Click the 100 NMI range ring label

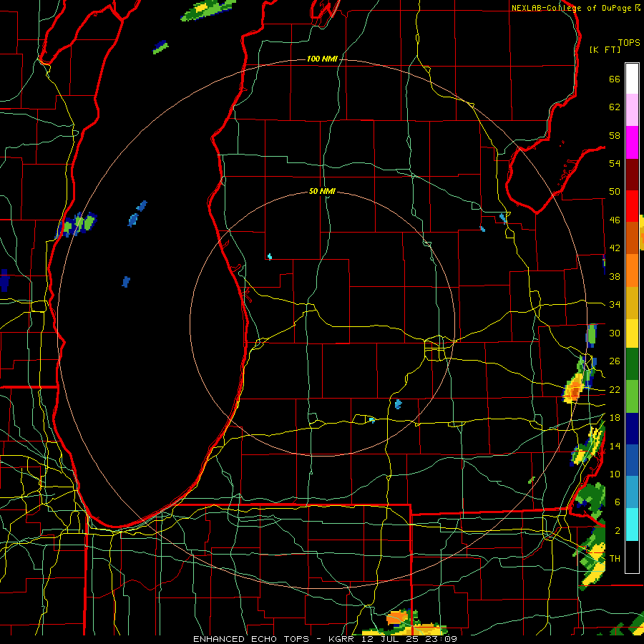[322, 59]
